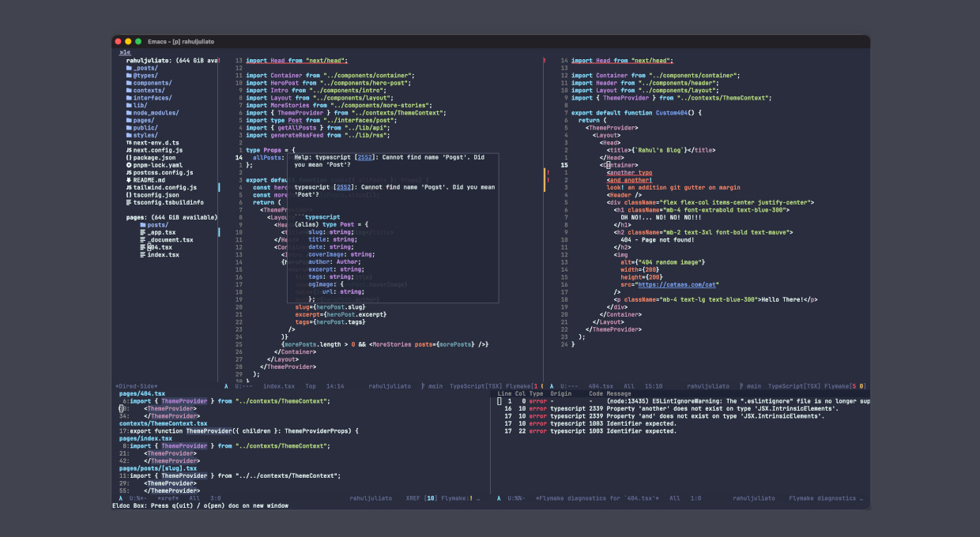Jump to pages/404.tsx xref group heading
This screenshot has height=537, width=980.
point(142,393)
